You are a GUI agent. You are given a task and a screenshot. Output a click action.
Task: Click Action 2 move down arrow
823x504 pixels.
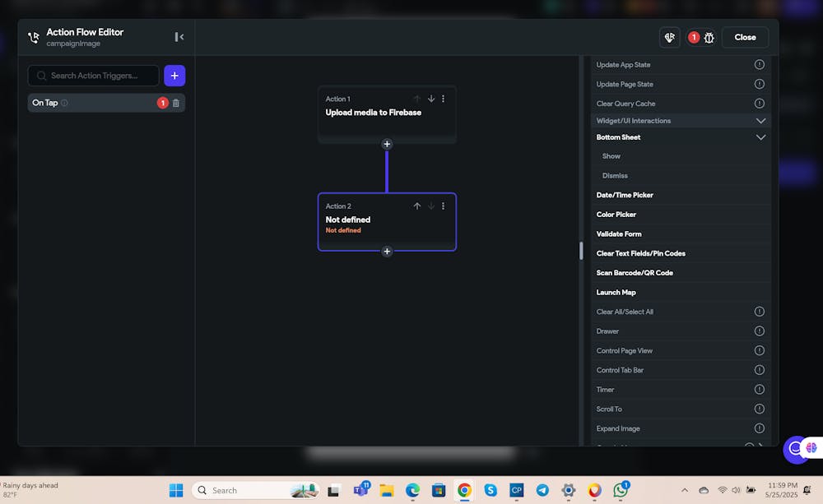pyautogui.click(x=431, y=206)
